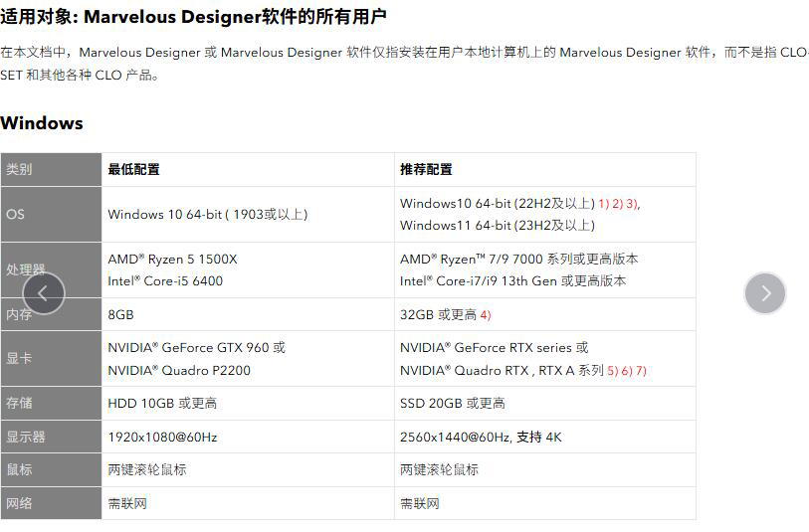Open footnote "4)" in memory row

[x=486, y=315]
